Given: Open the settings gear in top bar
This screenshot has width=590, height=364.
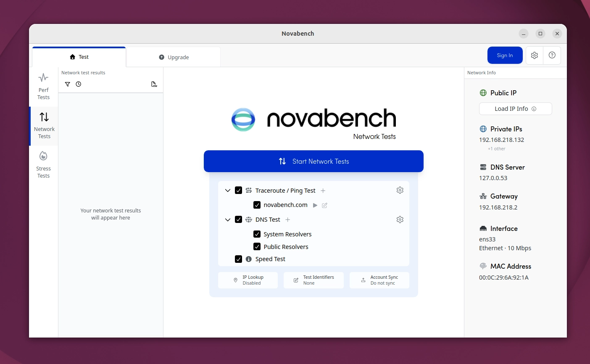Looking at the screenshot, I should coord(535,55).
